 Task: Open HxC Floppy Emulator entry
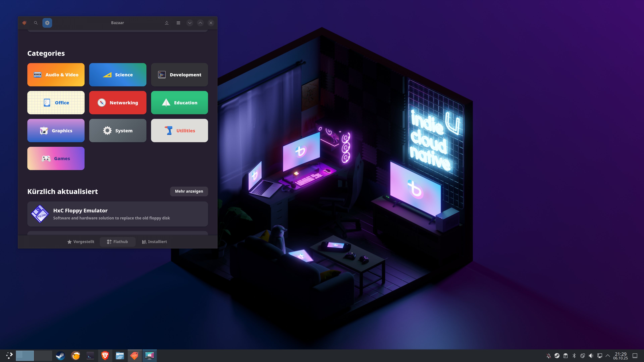118,214
